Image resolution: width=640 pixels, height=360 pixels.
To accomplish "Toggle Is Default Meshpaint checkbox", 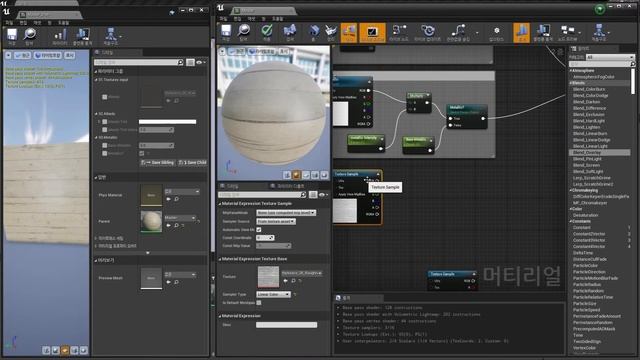I will tap(259, 302).
